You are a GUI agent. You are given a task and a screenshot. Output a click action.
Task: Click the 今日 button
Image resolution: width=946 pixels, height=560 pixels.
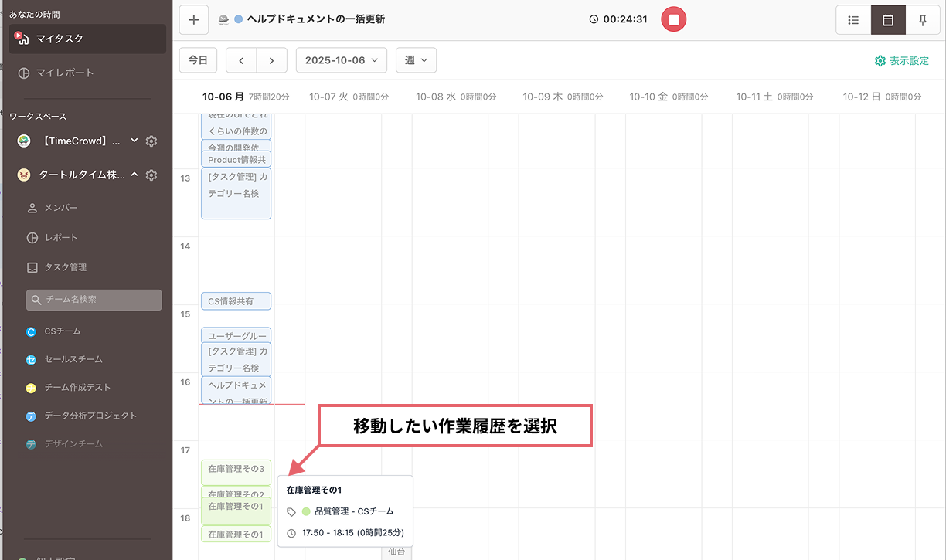[198, 60]
